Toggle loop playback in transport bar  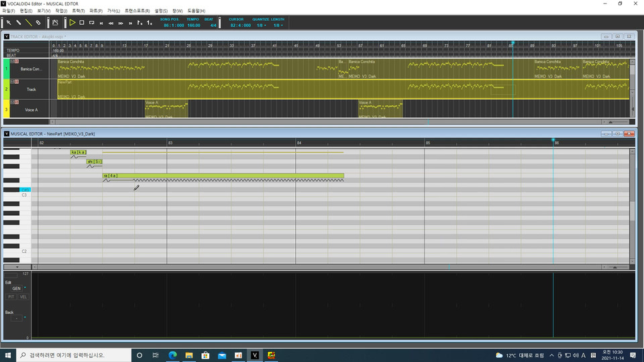click(92, 23)
